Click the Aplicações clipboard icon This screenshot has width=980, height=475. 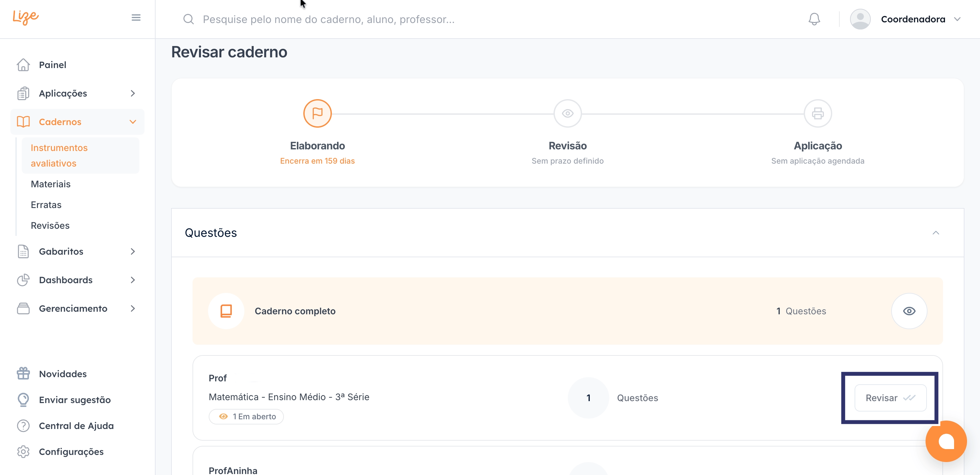[23, 93]
